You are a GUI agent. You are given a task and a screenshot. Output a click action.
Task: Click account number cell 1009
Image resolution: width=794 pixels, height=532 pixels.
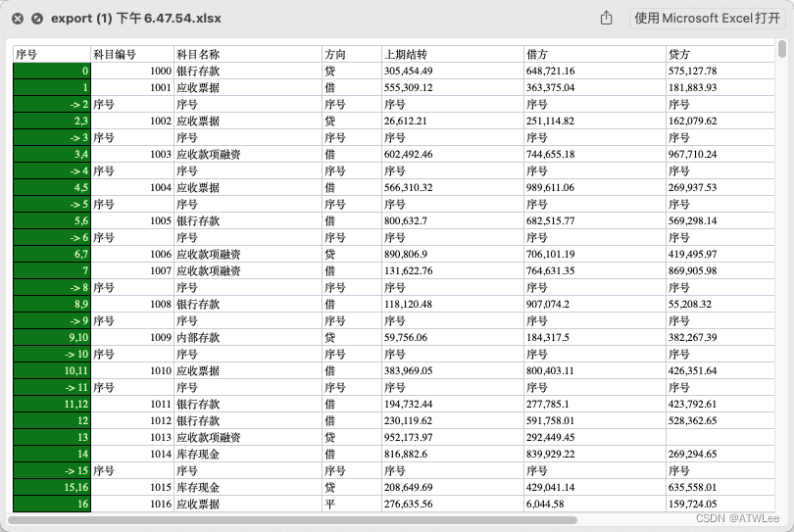132,338
